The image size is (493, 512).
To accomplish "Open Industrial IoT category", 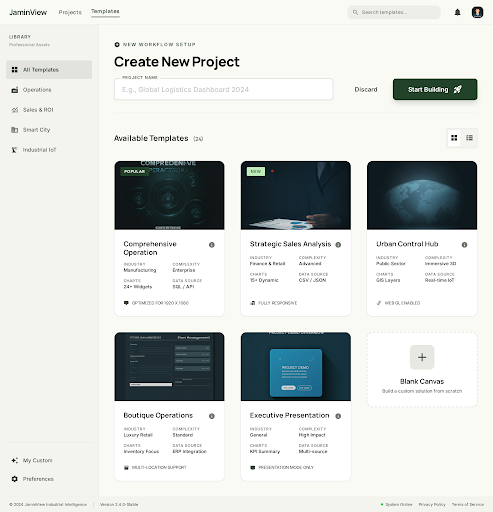I will click(49, 150).
